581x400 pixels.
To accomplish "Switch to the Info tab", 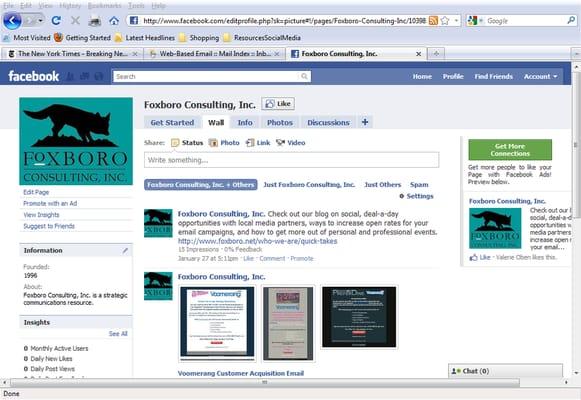I will 245,123.
